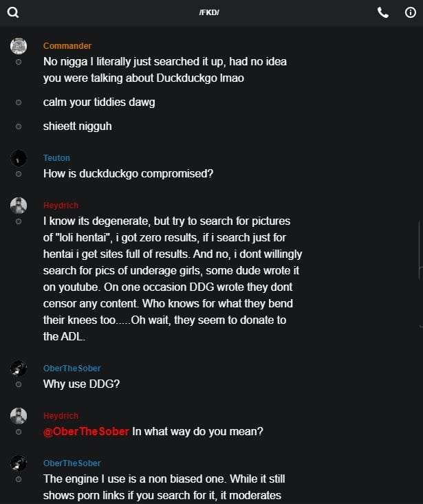Click the dot beside 'calm your tiddies dawg'
Image resolution: width=423 pixels, height=504 pixels.
(19, 102)
